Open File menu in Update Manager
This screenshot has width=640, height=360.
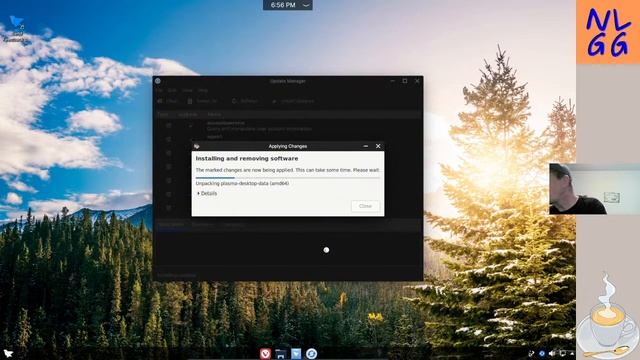(160, 90)
